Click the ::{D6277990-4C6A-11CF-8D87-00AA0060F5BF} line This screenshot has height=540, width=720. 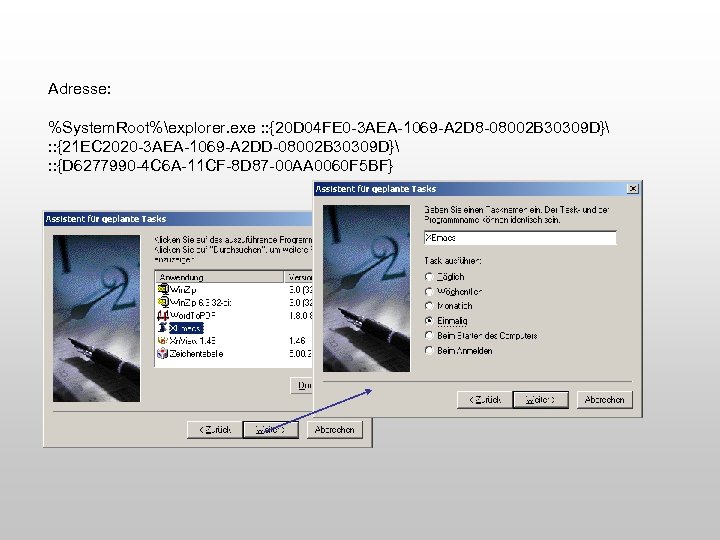pyautogui.click(x=220, y=166)
